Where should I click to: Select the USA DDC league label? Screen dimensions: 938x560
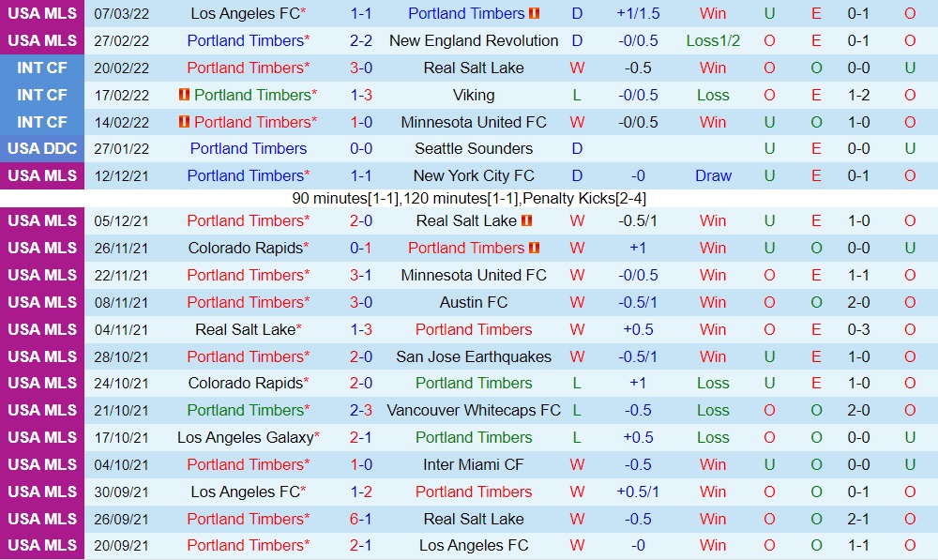click(x=42, y=148)
